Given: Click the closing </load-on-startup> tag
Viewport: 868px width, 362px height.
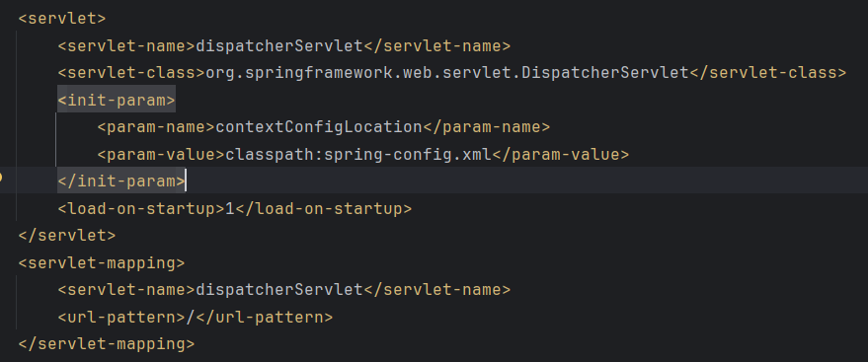Looking at the screenshot, I should click(x=324, y=209).
